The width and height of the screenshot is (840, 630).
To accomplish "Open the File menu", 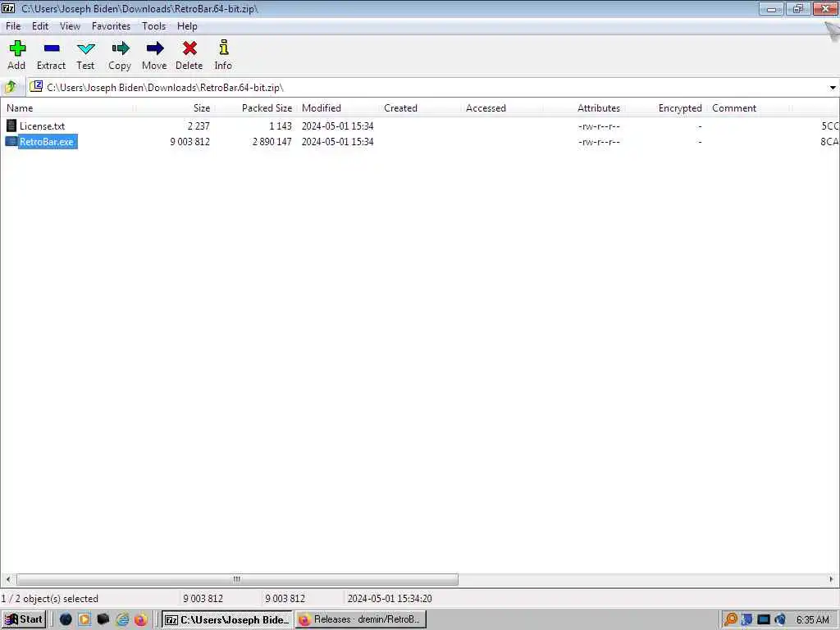I will (x=13, y=26).
